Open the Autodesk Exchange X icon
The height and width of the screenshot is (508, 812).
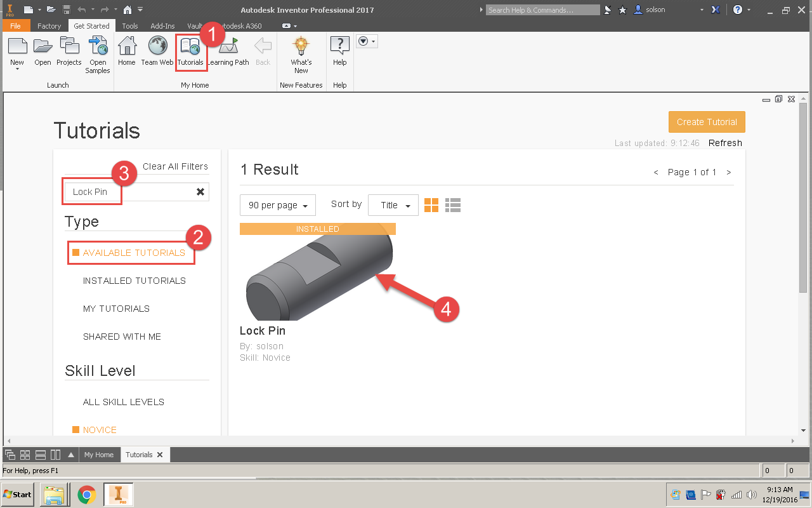tap(716, 10)
